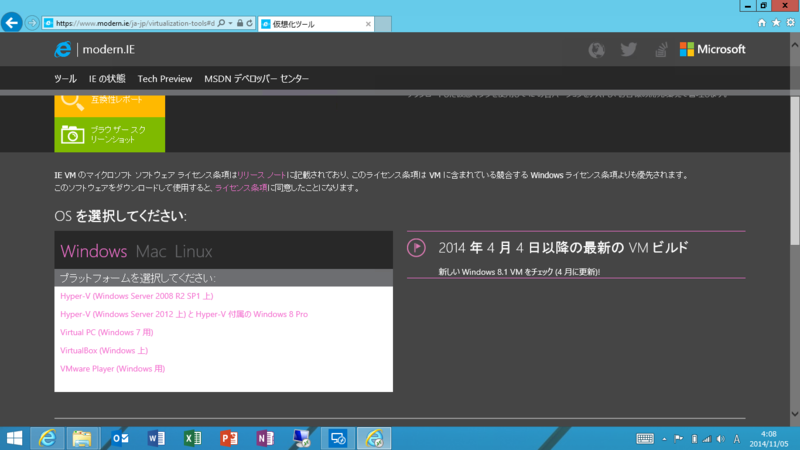800x450 pixels.
Task: Open the remote connection app on taskbar
Action: tap(337, 438)
